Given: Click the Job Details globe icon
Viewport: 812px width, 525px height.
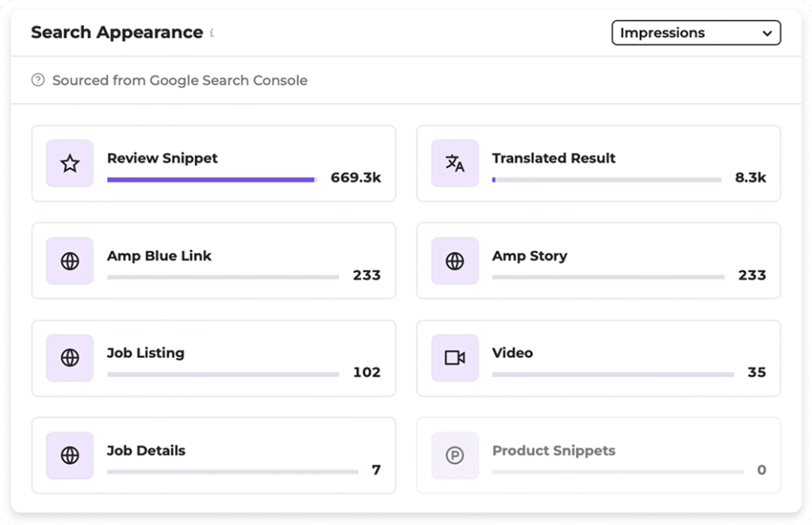Looking at the screenshot, I should [70, 455].
